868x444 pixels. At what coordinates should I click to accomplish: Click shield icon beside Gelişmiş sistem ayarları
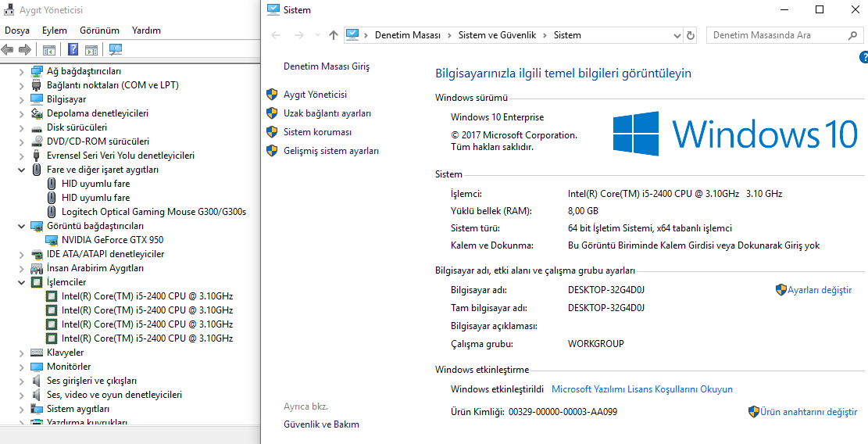272,151
